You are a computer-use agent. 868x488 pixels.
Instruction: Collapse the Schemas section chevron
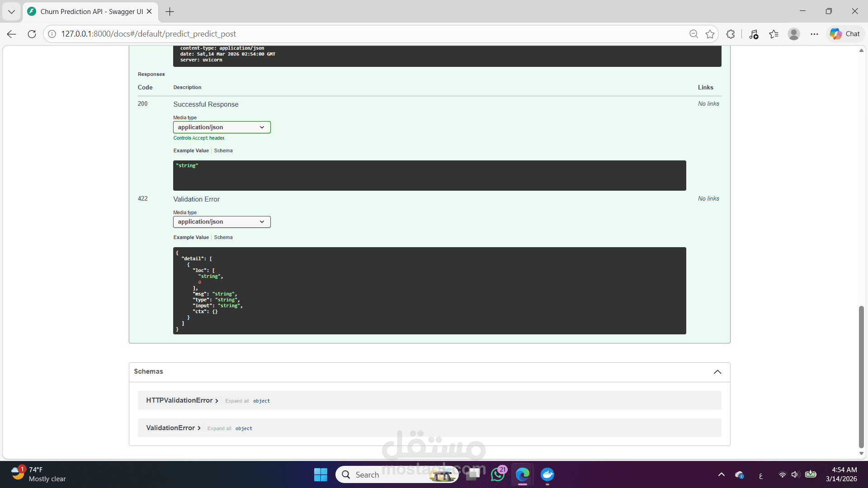point(717,372)
